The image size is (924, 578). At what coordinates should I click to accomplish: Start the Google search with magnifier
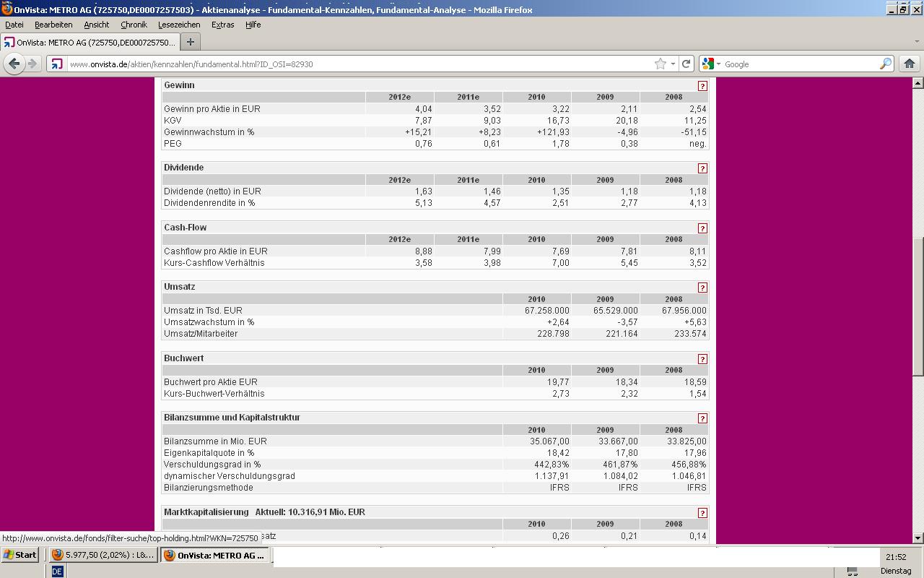click(x=885, y=64)
